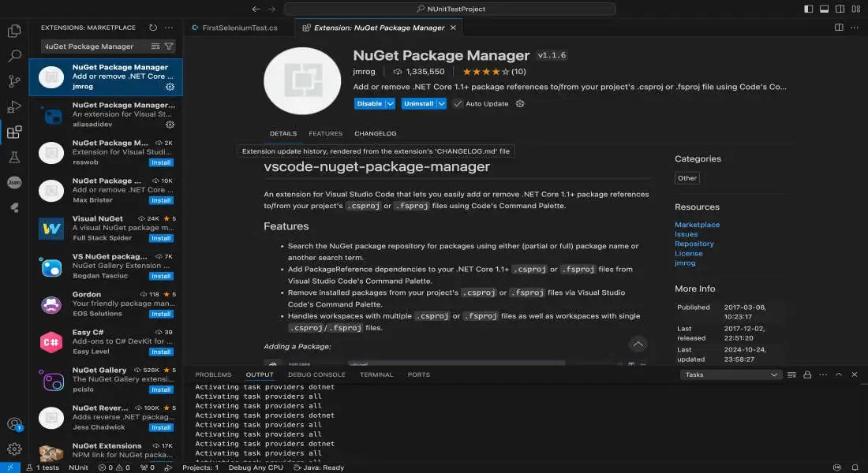Click the NUnitTestProject command center search
The width and height of the screenshot is (868, 473).
450,9
